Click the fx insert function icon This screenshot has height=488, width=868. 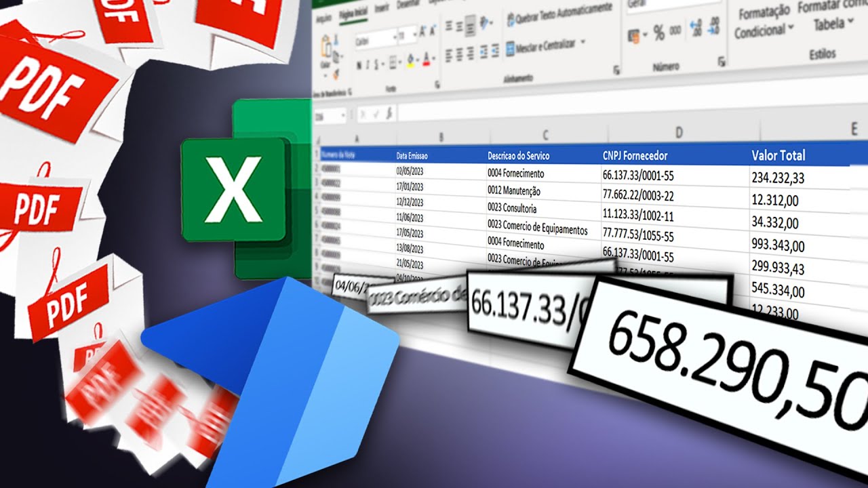tap(389, 113)
